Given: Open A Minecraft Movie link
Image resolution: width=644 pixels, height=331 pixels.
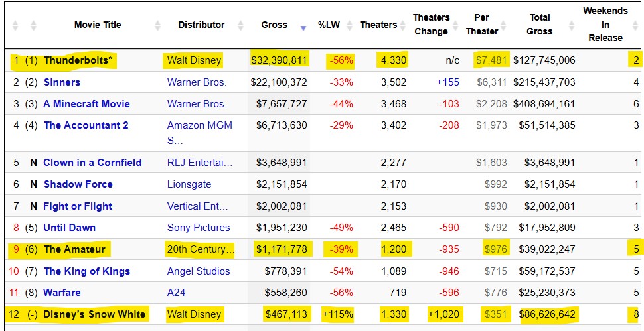Looking at the screenshot, I should click(x=87, y=103).
